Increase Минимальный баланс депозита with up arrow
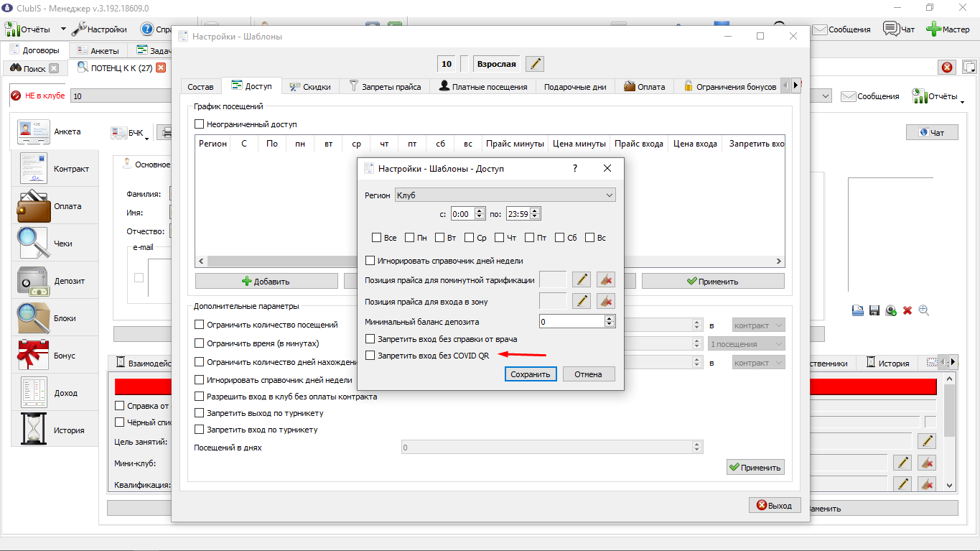Image resolution: width=980 pixels, height=551 pixels. coord(610,318)
